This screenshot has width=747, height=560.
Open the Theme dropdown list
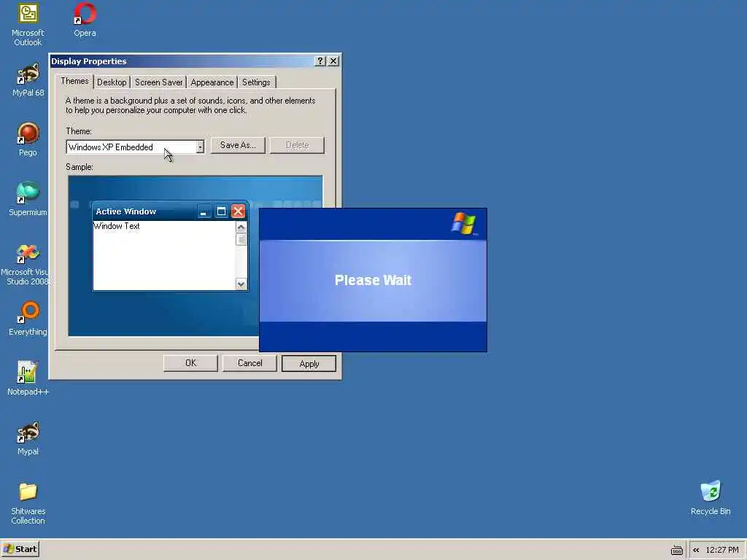pyautogui.click(x=200, y=147)
